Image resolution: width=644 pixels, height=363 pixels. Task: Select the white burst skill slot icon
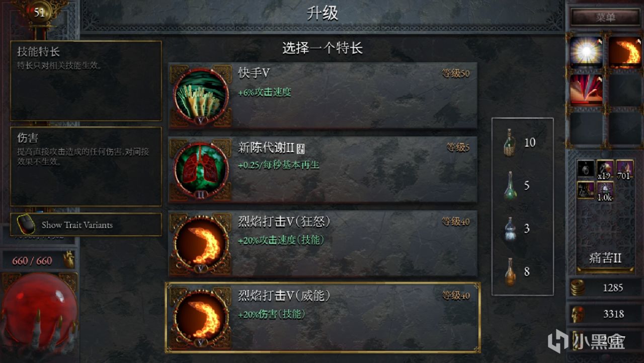pos(586,52)
